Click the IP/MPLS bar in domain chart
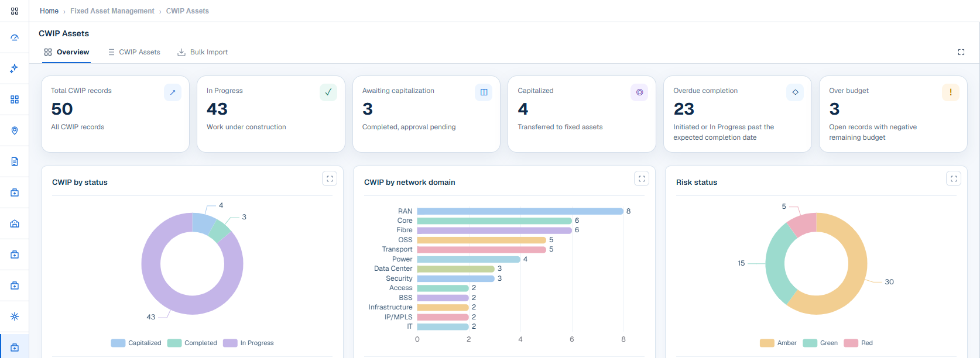This screenshot has height=358, width=980. 443,317
